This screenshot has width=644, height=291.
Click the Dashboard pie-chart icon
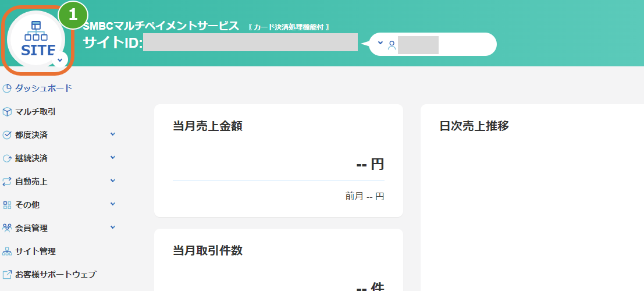pyautogui.click(x=6, y=88)
